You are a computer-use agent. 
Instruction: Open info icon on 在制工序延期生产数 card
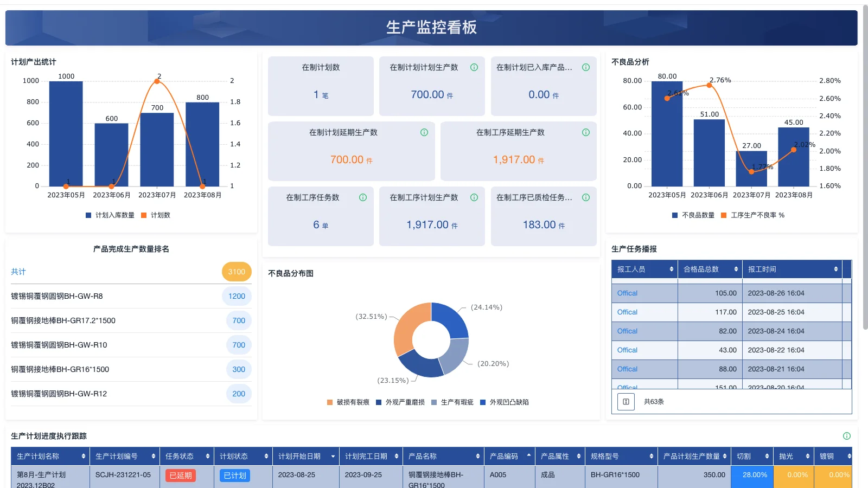click(586, 132)
